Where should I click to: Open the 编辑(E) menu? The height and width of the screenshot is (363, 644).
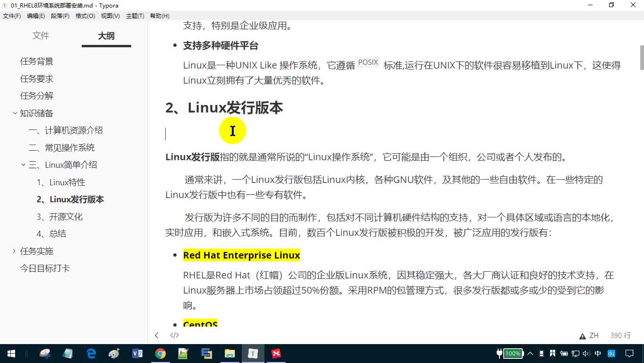point(36,16)
